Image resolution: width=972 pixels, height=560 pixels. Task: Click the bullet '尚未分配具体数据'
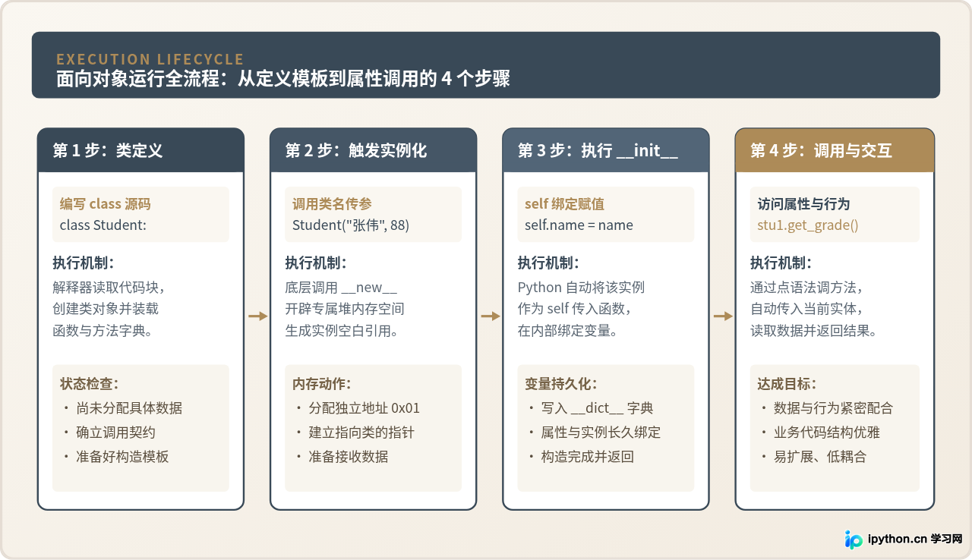pos(129,408)
